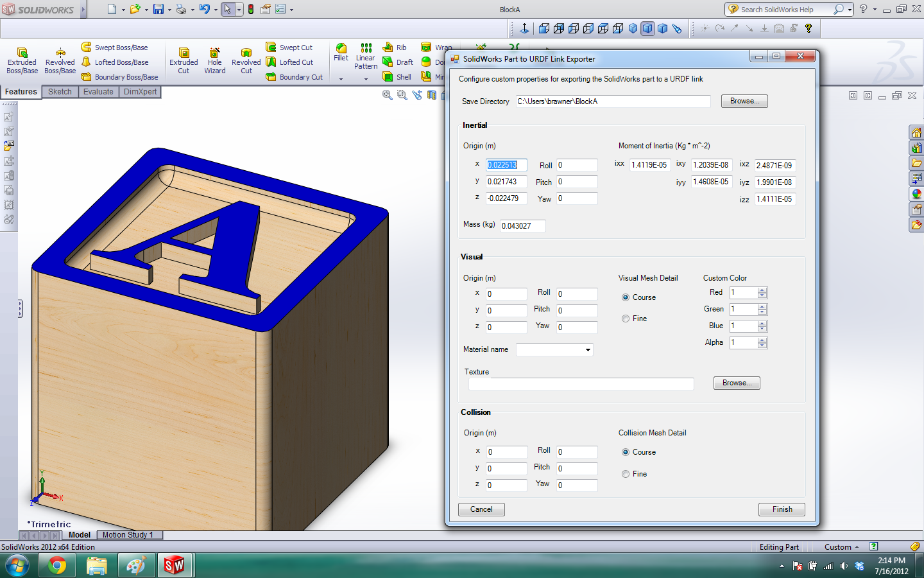Click Browse next to Save Directory
Viewport: 924px width, 578px height.
click(744, 101)
